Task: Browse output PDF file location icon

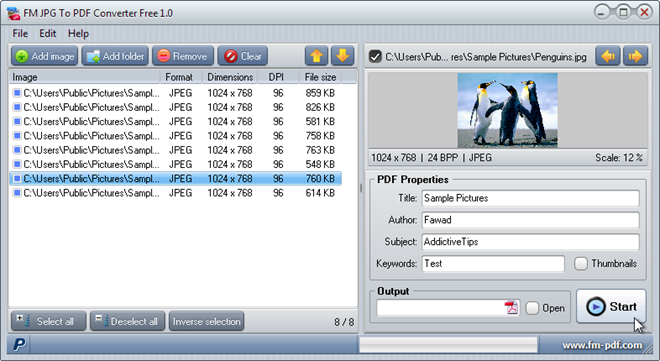Action: 511,308
